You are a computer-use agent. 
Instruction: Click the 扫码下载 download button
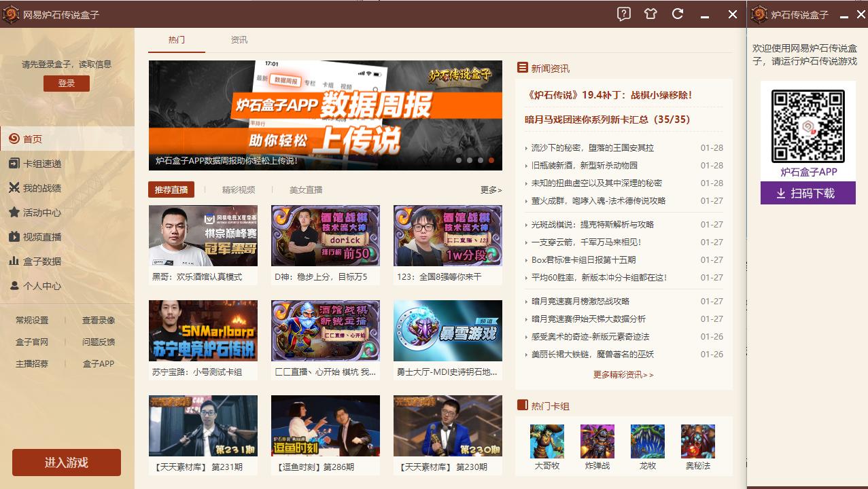[808, 194]
